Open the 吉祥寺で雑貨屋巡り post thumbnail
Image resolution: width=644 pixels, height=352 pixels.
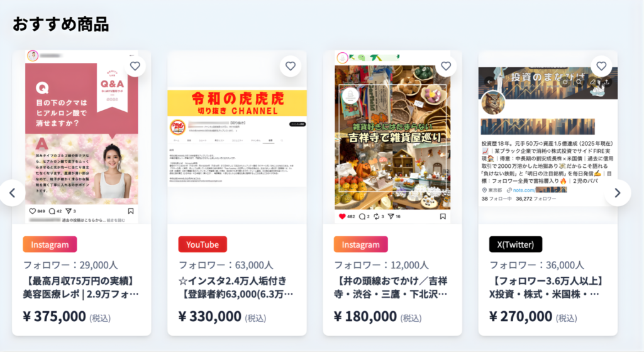click(392, 137)
